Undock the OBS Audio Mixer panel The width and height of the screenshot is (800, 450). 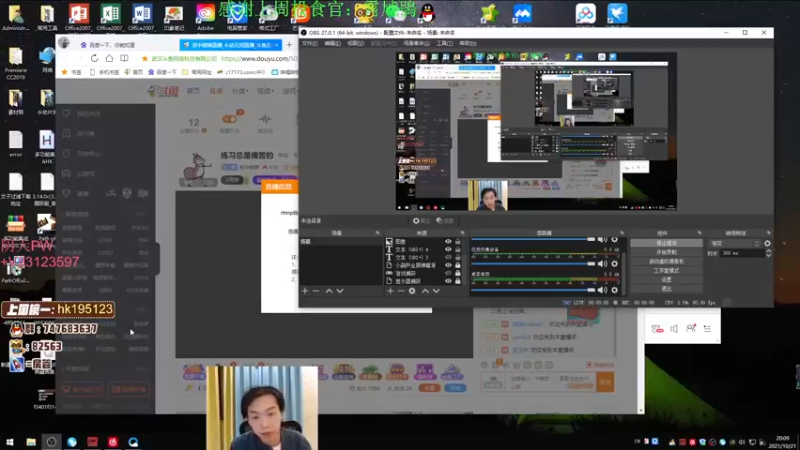621,233
